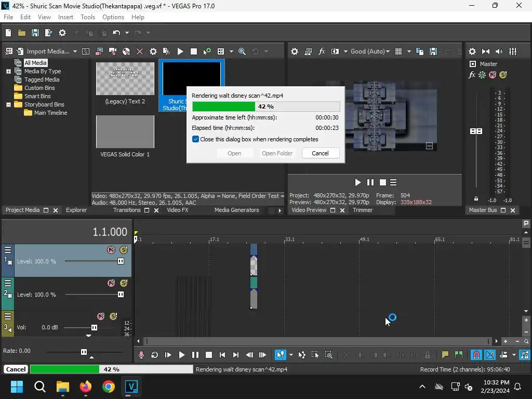Screen dimensions: 532x399
Task: Collapse Storyboard Bins tree node
Action: click(x=8, y=104)
